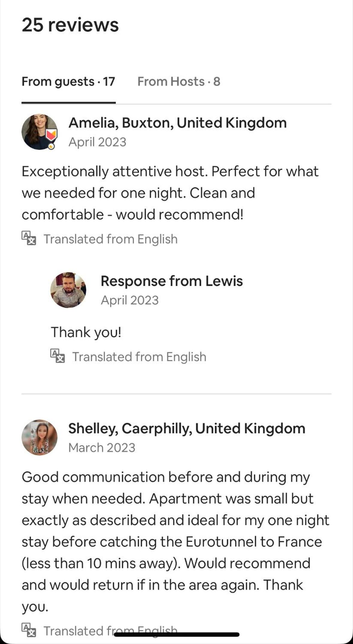Open reviewer name Shelley, Caerphilly, United Kingdom

pyautogui.click(x=187, y=429)
